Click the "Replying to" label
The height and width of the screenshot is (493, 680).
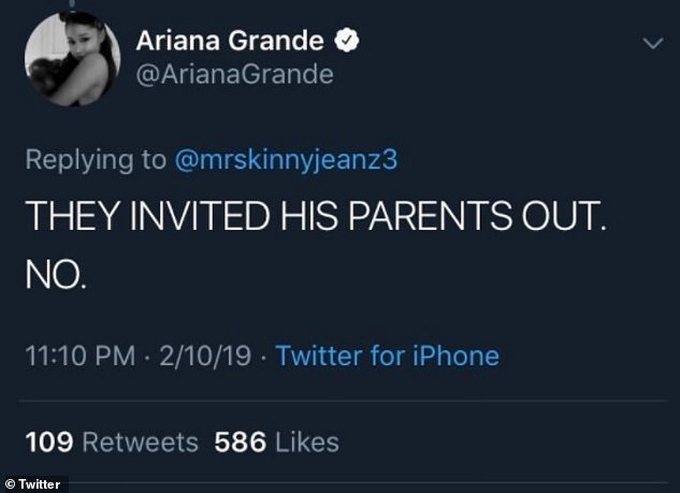95,161
